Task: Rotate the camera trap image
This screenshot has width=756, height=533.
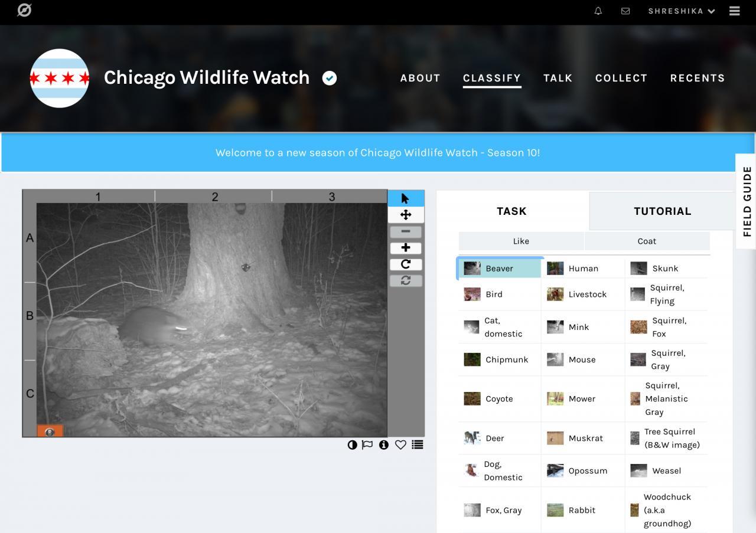Action: coord(406,264)
